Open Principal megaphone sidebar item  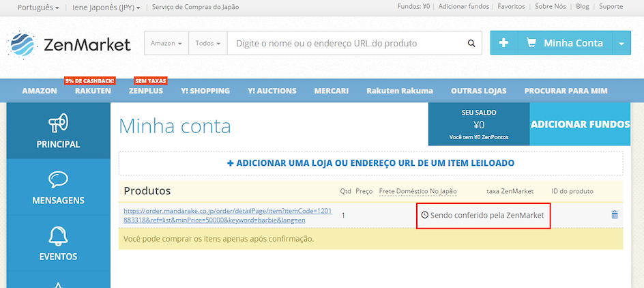click(58, 130)
